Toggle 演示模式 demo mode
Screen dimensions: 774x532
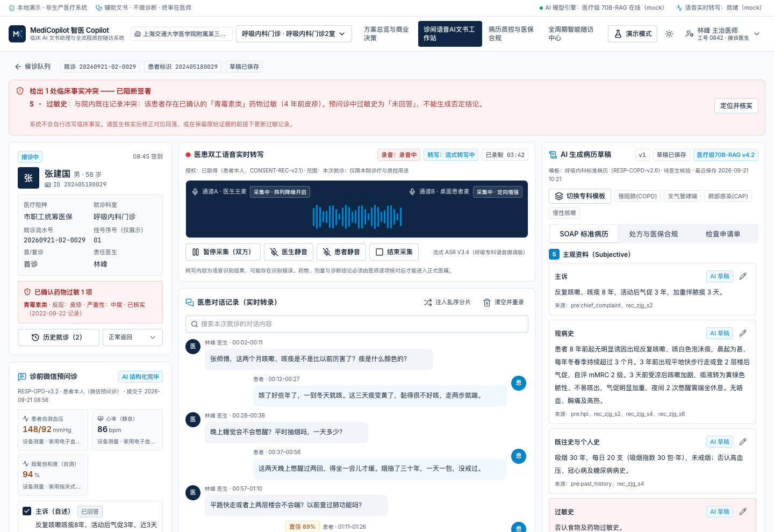[x=633, y=34]
